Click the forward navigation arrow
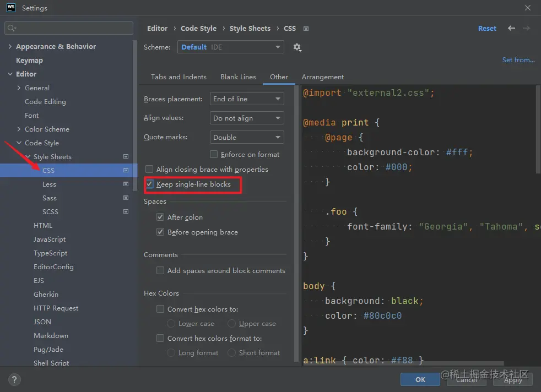This screenshot has height=392, width=541. pyautogui.click(x=526, y=28)
